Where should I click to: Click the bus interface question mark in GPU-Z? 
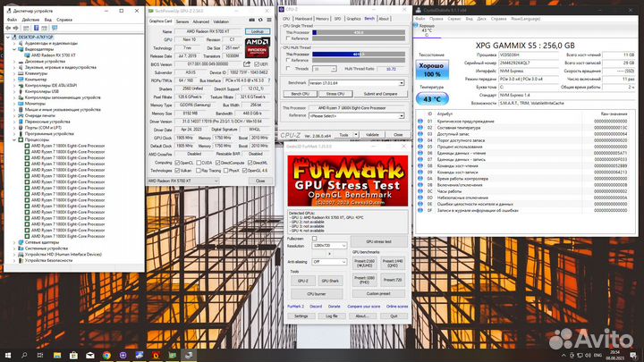pyautogui.click(x=269, y=80)
